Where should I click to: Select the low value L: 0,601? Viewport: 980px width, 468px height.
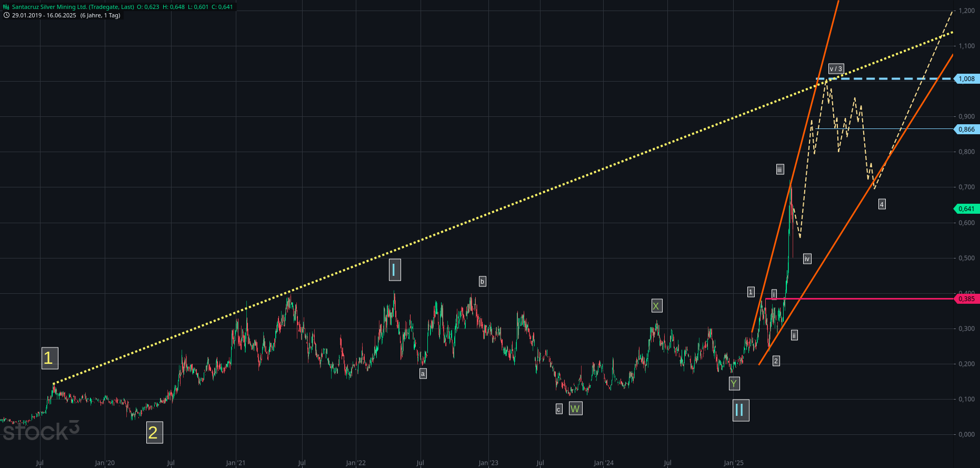[x=198, y=7]
